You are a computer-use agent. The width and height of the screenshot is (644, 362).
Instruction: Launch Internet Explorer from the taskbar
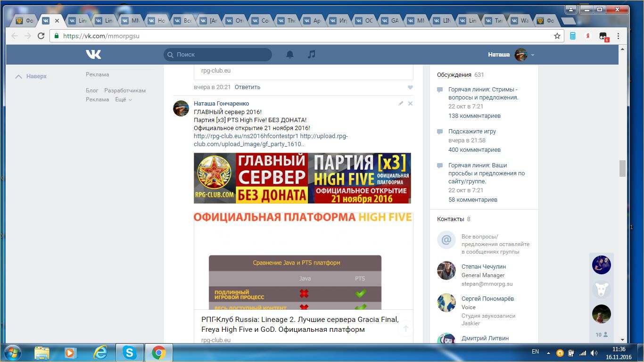point(100,353)
